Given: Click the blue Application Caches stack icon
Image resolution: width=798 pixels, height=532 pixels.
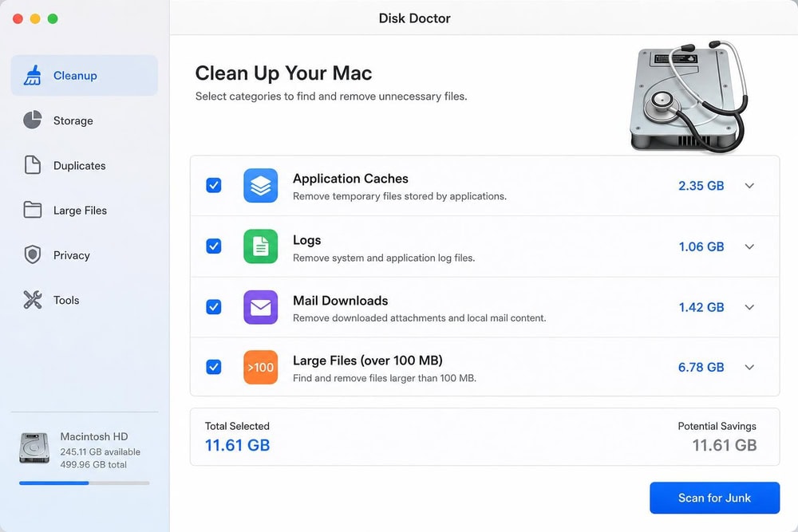Looking at the screenshot, I should (261, 186).
